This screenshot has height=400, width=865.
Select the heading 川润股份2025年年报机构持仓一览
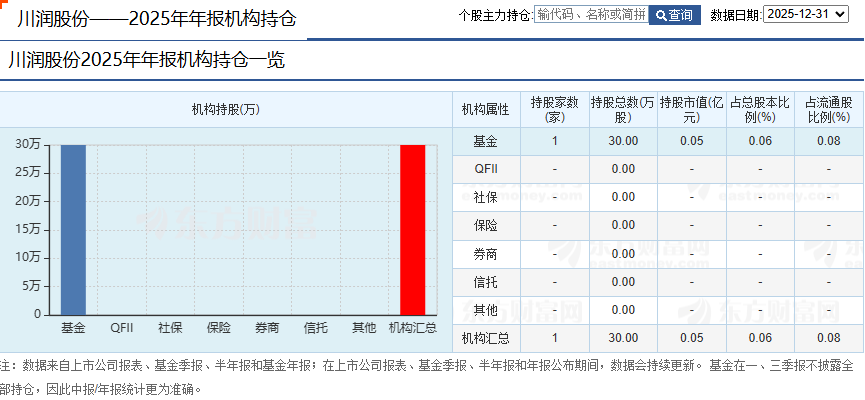(x=146, y=60)
